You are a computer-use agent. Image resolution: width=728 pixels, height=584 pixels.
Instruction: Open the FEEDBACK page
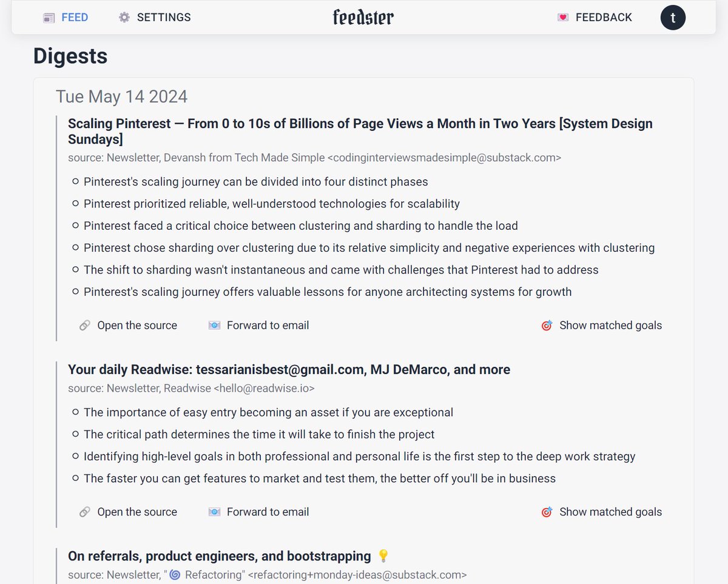595,18
